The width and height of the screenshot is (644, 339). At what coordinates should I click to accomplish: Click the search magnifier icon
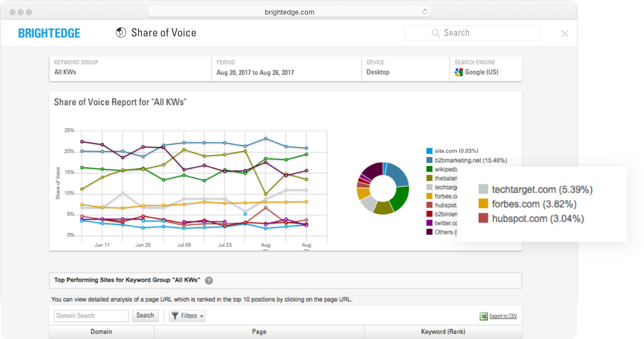tap(436, 33)
